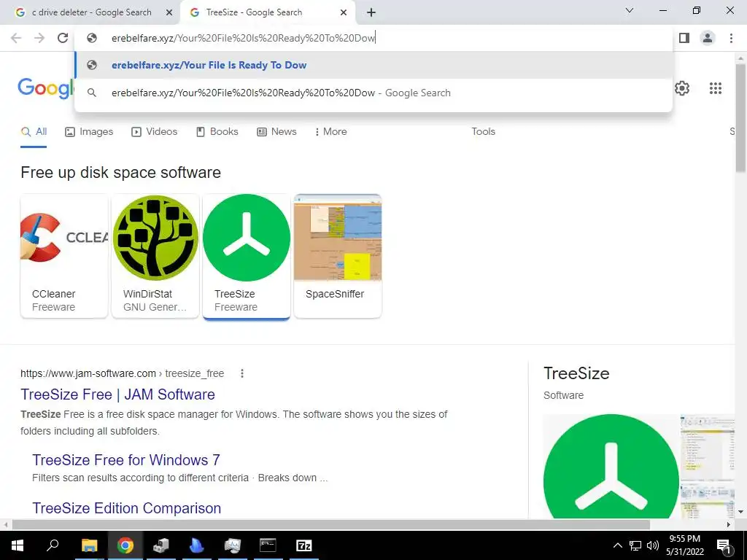Open the Chrome side panel icon
Image resolution: width=747 pixels, height=560 pixels.
[684, 38]
